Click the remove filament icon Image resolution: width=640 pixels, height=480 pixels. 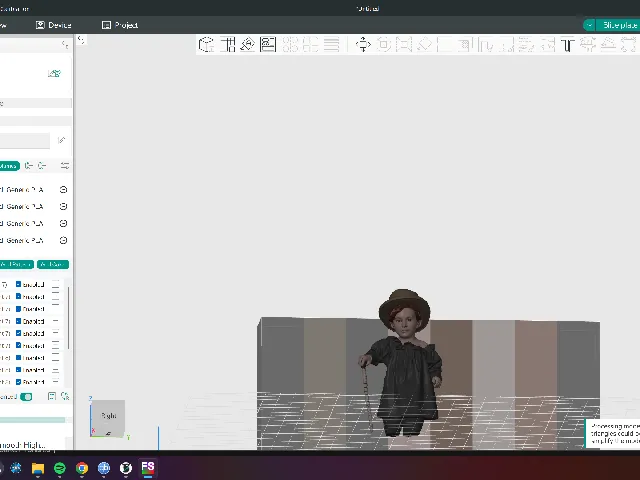(42, 166)
